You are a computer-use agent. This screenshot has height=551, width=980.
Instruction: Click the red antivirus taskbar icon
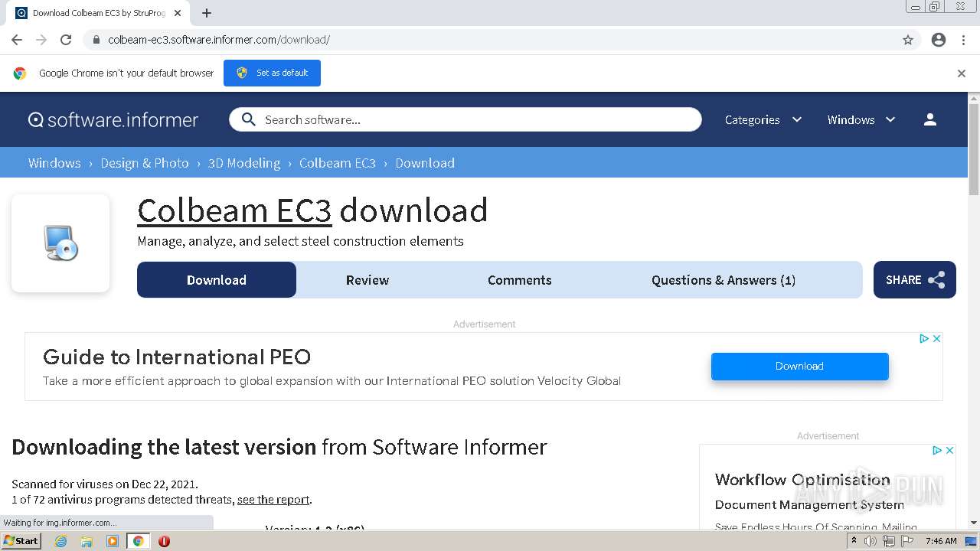164,541
